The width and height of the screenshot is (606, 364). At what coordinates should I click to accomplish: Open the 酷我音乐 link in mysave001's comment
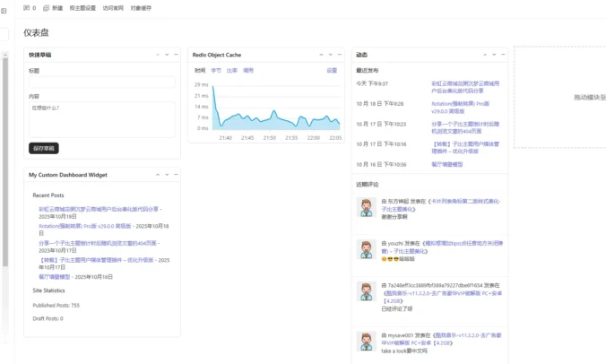441,339
